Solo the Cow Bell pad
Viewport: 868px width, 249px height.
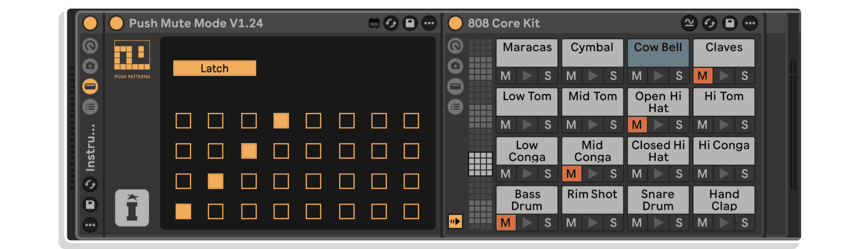click(679, 76)
